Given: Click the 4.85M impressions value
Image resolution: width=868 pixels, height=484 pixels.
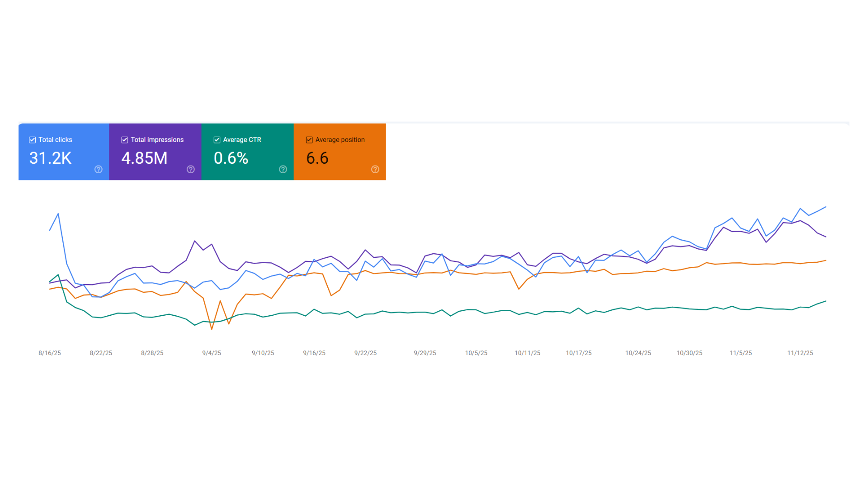Looking at the screenshot, I should [x=144, y=158].
